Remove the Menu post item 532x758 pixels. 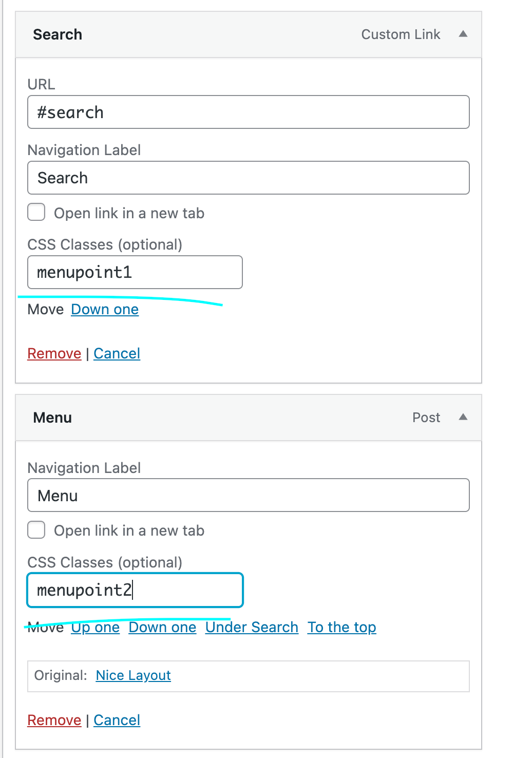[x=54, y=720]
